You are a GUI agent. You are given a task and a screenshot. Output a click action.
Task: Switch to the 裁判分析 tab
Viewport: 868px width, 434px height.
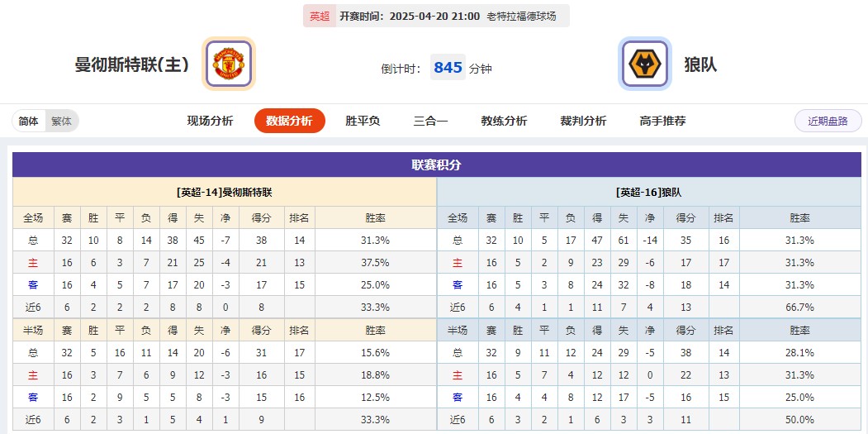(x=583, y=121)
